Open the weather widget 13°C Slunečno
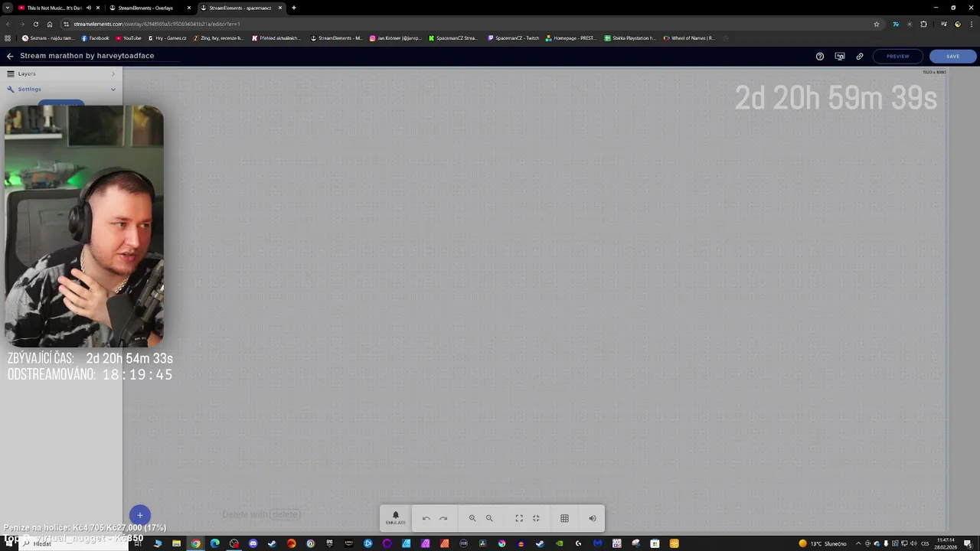This screenshot has height=551, width=980. tap(822, 543)
